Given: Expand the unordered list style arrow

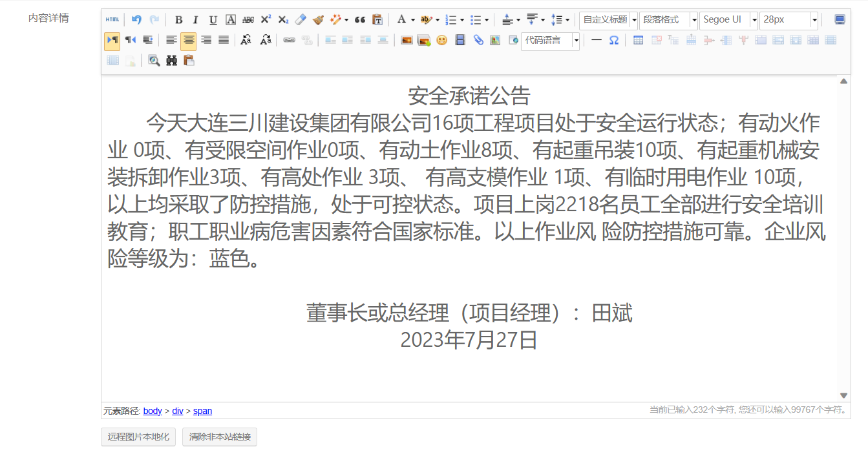Looking at the screenshot, I should coord(486,20).
